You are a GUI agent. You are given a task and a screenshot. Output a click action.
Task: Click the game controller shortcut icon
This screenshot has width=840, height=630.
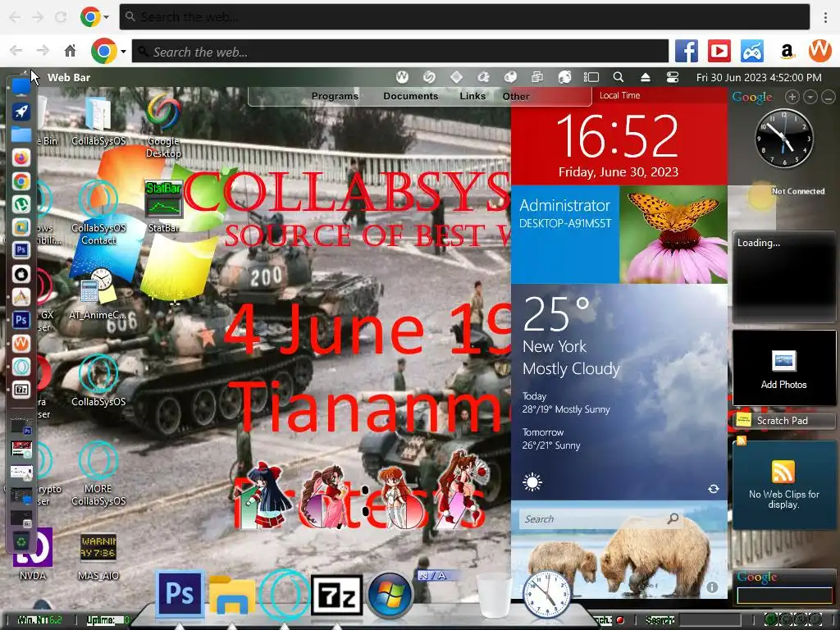(752, 52)
